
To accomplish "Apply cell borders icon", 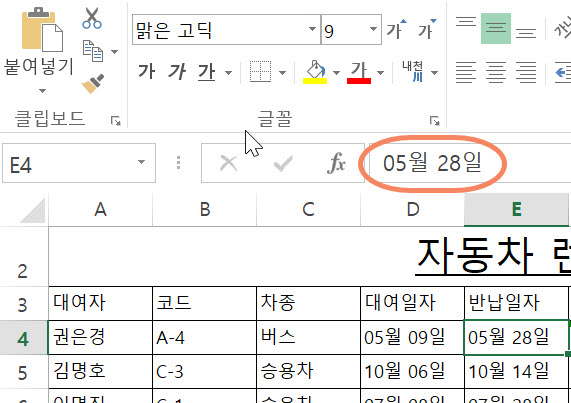I will click(x=260, y=71).
